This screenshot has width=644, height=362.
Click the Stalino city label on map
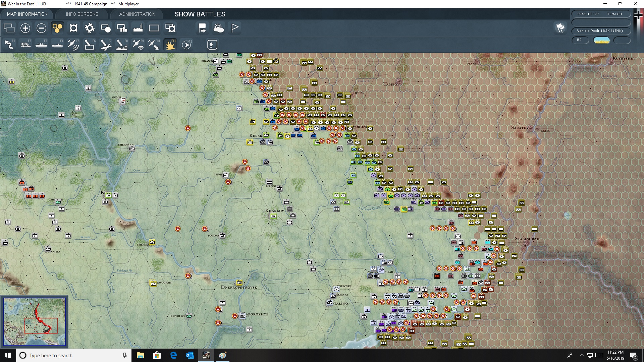(x=340, y=303)
